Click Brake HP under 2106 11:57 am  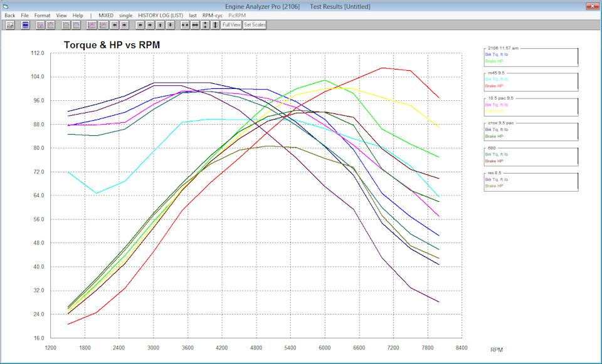coord(494,61)
